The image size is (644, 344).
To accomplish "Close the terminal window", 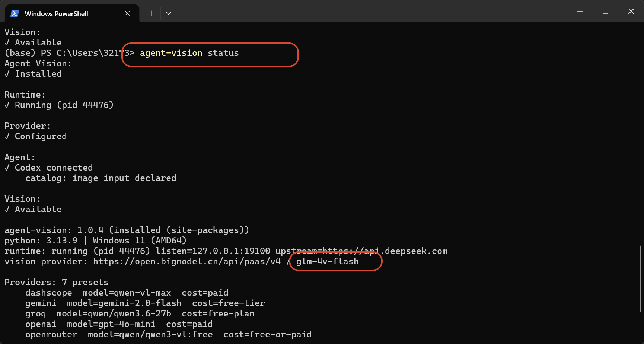I will [x=631, y=12].
